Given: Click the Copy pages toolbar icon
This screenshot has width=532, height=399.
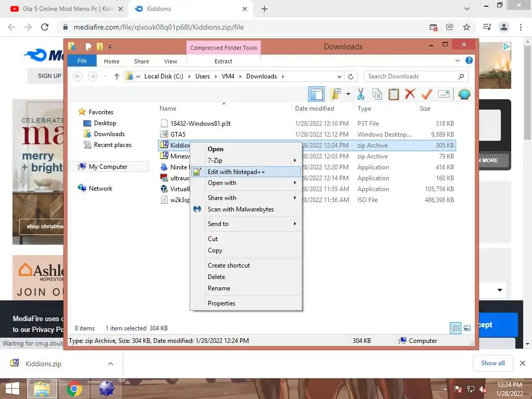Looking at the screenshot, I should pyautogui.click(x=377, y=94).
